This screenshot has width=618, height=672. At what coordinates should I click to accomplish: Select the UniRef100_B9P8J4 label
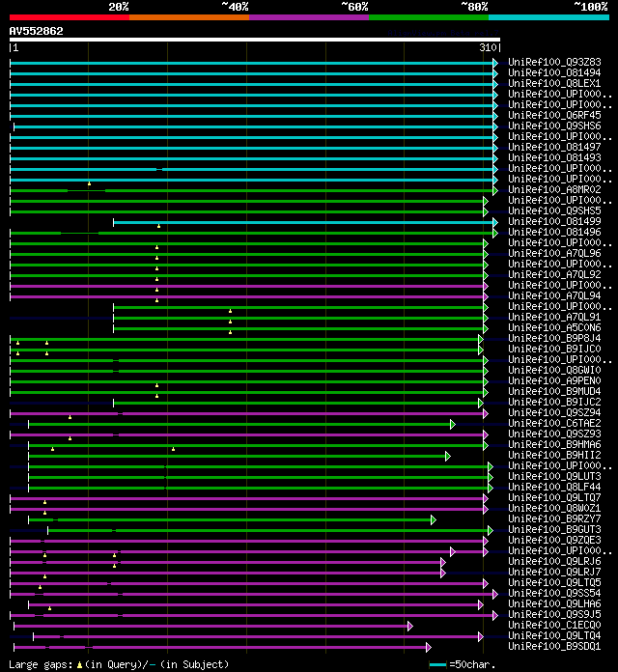(554, 338)
